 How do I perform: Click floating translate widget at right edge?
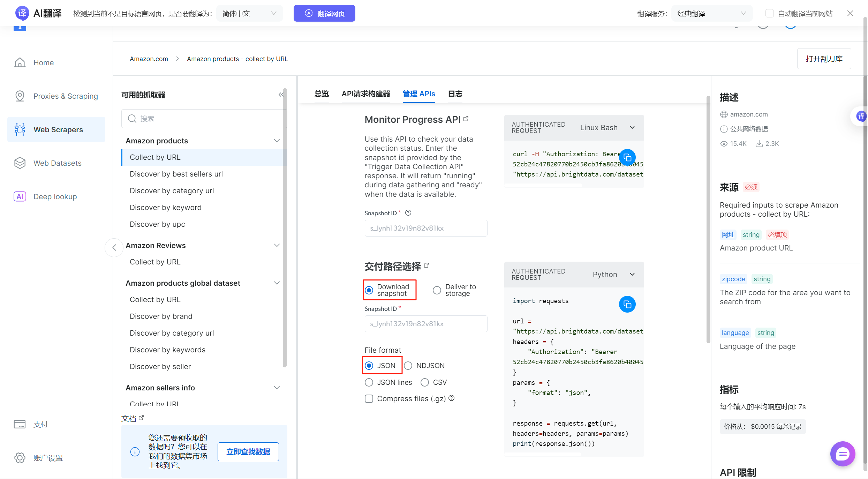(x=861, y=116)
